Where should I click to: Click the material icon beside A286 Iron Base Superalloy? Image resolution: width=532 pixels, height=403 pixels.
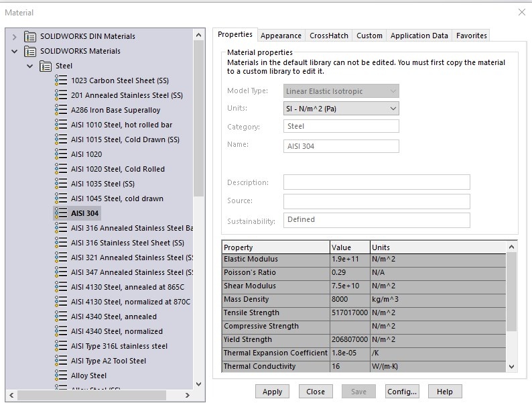[61, 110]
